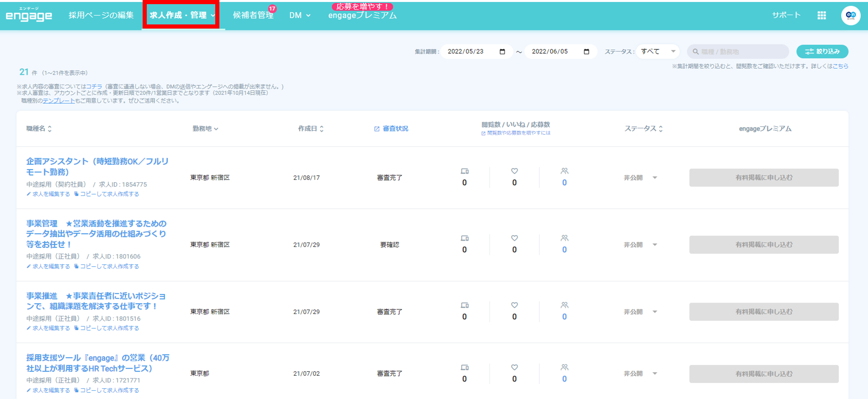Click the candidate notification badge showing 17
The height and width of the screenshot is (399, 868).
coord(272,8)
